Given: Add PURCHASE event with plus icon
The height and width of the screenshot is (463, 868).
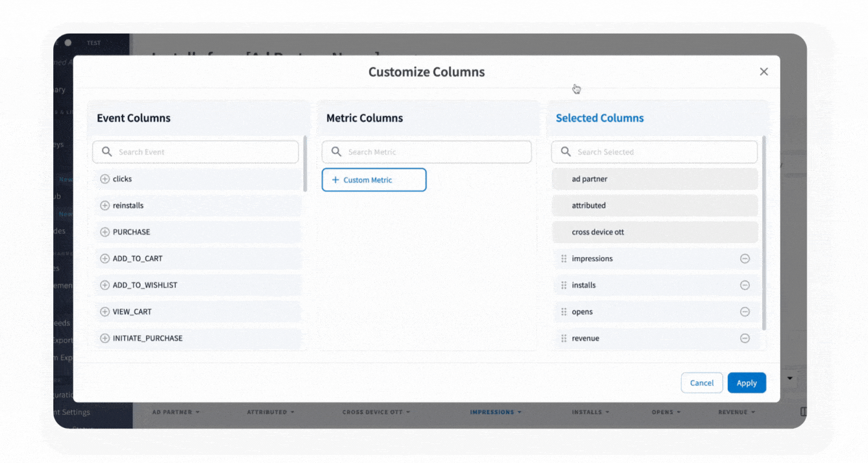Looking at the screenshot, I should (105, 232).
